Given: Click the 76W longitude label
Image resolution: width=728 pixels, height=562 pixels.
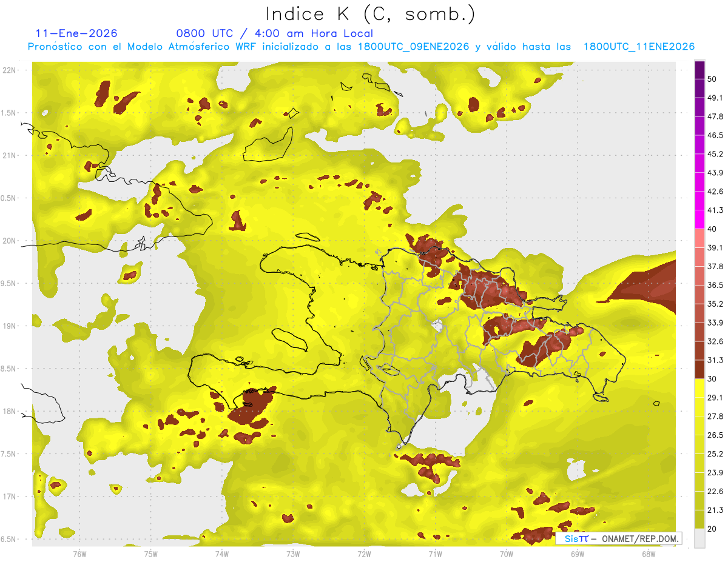Looking at the screenshot, I should 79,554.
